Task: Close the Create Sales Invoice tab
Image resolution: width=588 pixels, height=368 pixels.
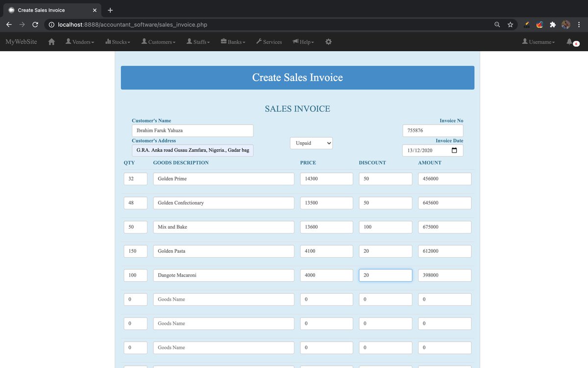Action: 95,10
